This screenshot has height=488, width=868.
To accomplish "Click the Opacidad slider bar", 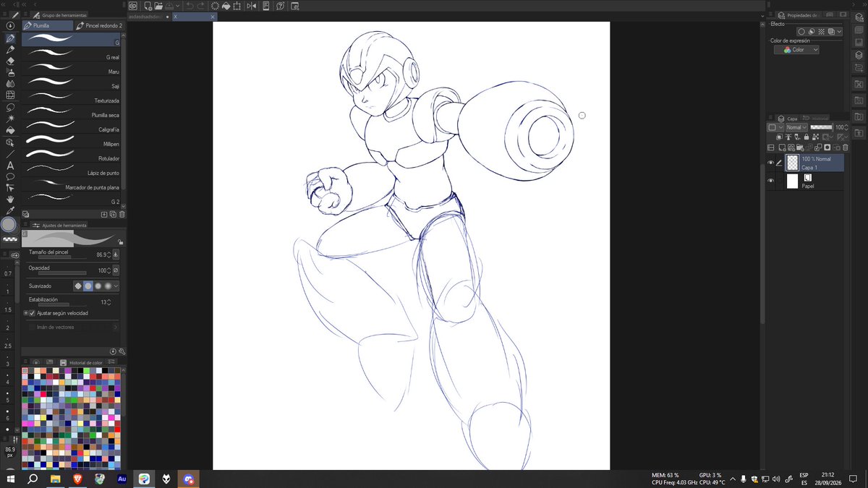I will click(62, 273).
